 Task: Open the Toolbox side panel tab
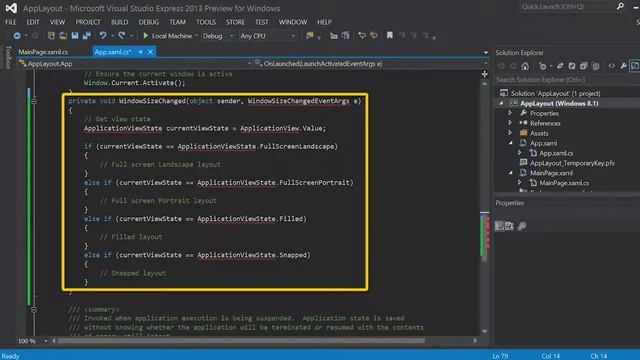point(8,57)
